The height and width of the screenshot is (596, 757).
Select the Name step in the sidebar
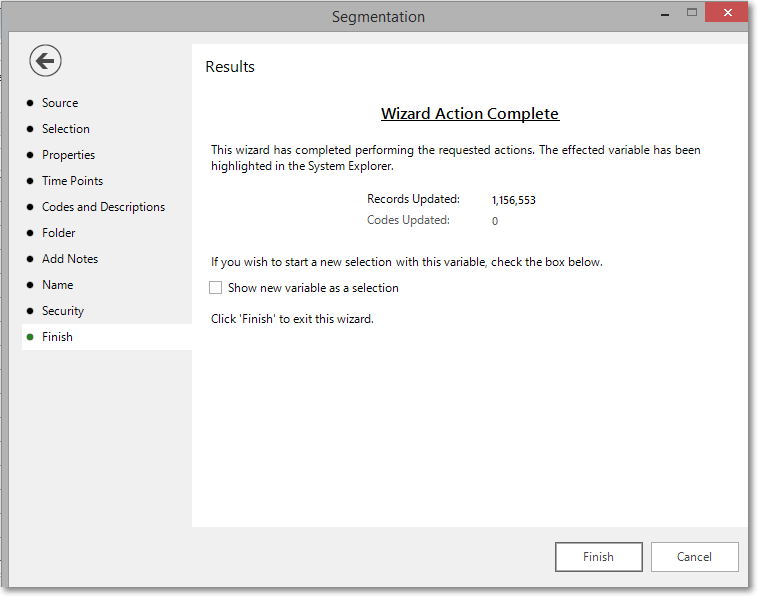57,285
